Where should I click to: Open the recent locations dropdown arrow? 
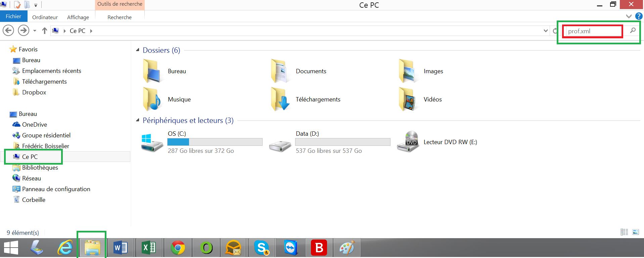[35, 31]
